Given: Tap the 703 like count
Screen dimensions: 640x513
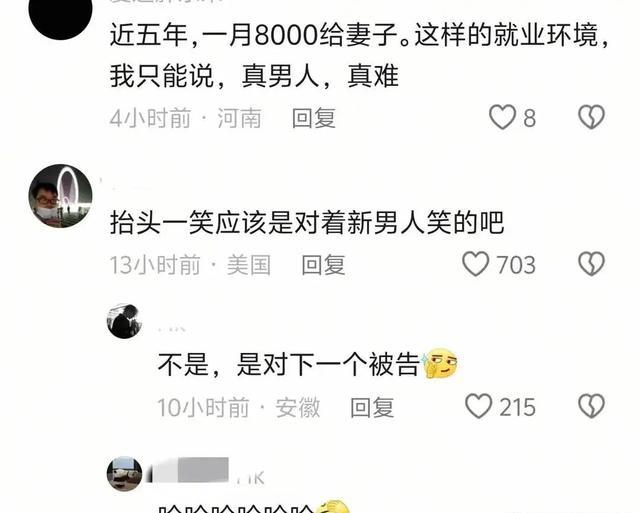Looking at the screenshot, I should point(516,265).
